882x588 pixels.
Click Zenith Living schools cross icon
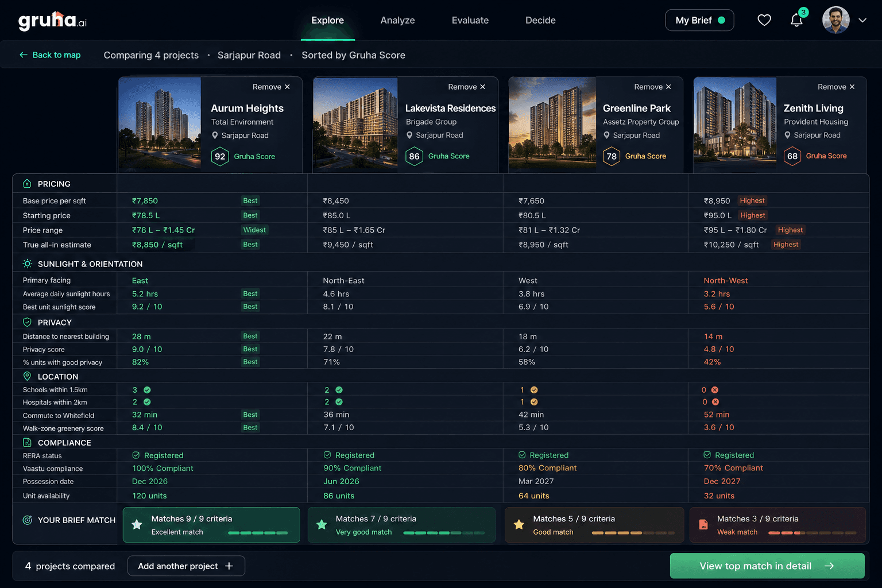[715, 390]
